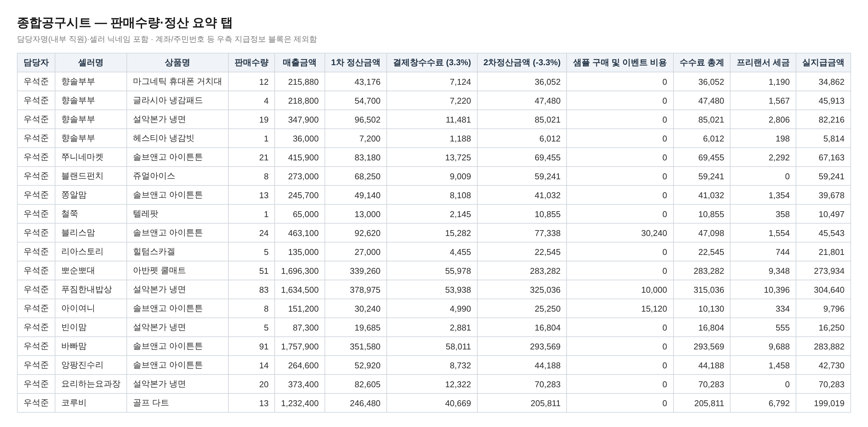Screen dimensions: 868x427
Task: Click the 1,232,400 sales amount cell
Action: [x=299, y=403]
